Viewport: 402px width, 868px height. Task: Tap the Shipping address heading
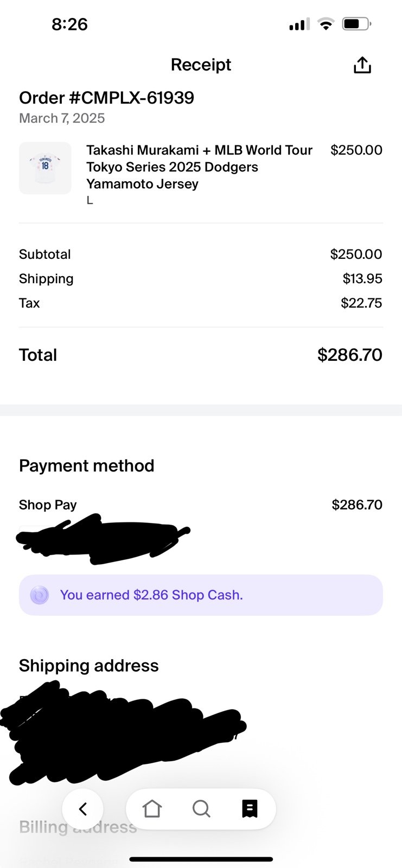click(x=89, y=666)
